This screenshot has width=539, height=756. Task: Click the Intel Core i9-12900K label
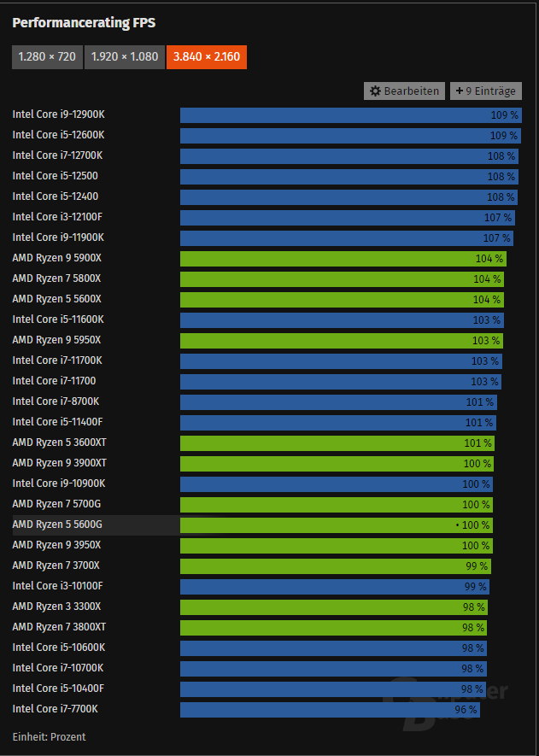click(x=58, y=114)
